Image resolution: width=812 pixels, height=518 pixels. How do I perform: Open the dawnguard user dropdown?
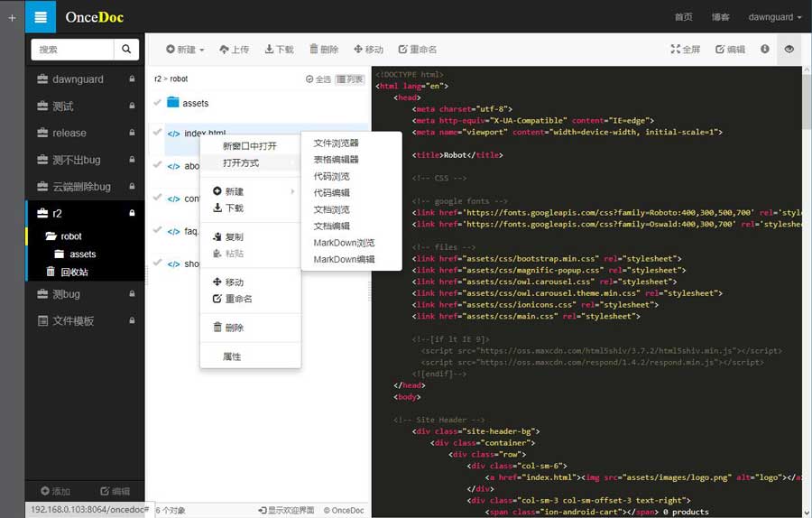click(x=775, y=17)
